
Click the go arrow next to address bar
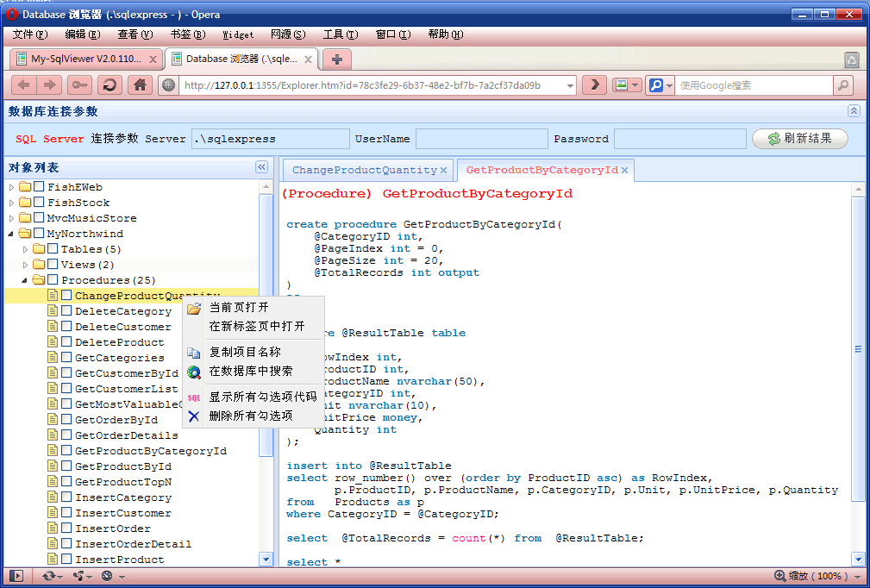click(594, 84)
